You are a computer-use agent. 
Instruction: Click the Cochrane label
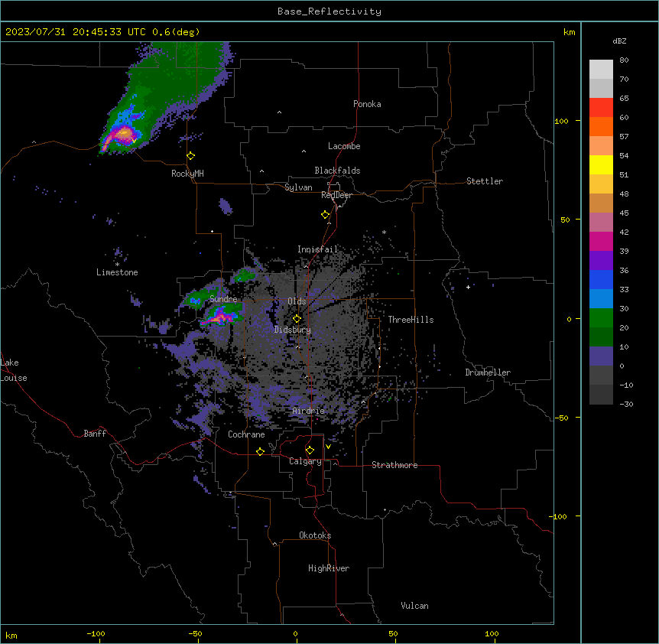click(246, 434)
